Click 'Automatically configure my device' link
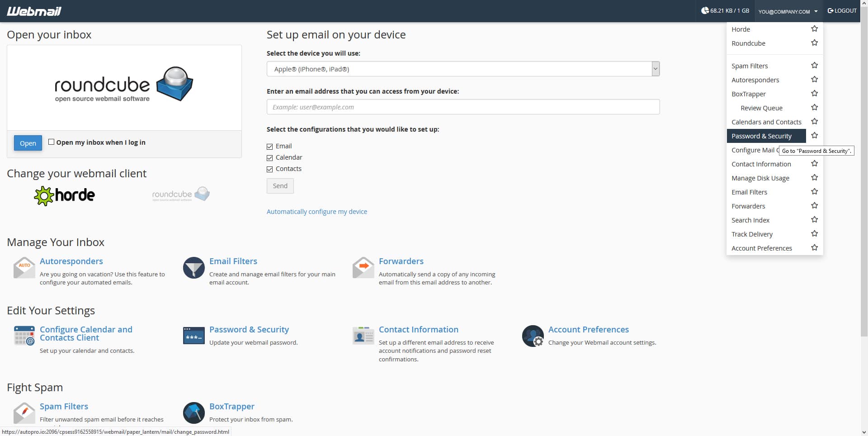Screen dimensions: 868x436 point(316,212)
